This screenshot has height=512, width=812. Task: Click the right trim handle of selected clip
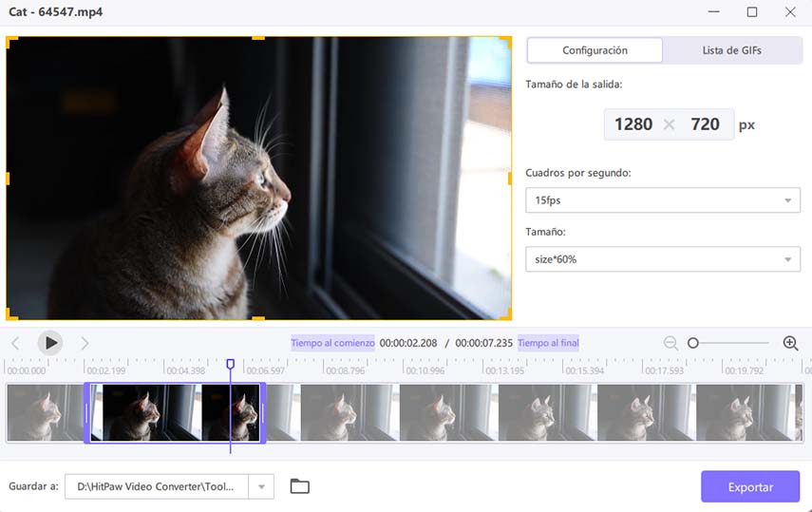262,413
